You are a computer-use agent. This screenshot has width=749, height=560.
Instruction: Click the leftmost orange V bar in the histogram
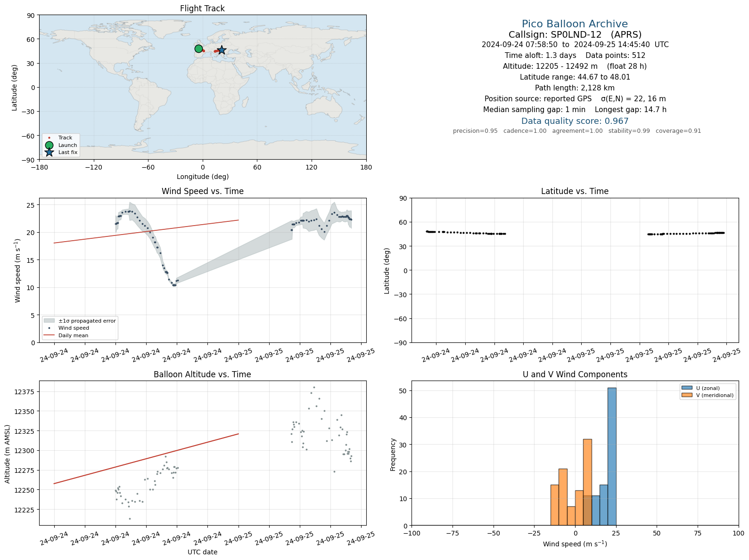click(x=555, y=505)
